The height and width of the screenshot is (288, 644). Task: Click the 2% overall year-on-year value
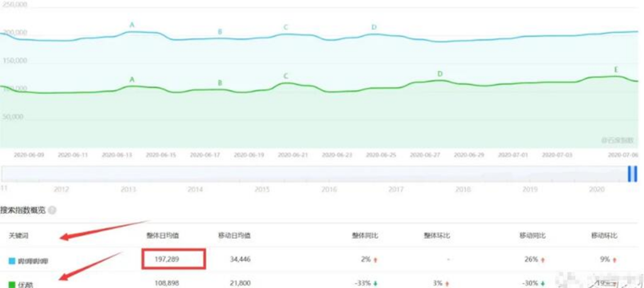[x=367, y=259]
